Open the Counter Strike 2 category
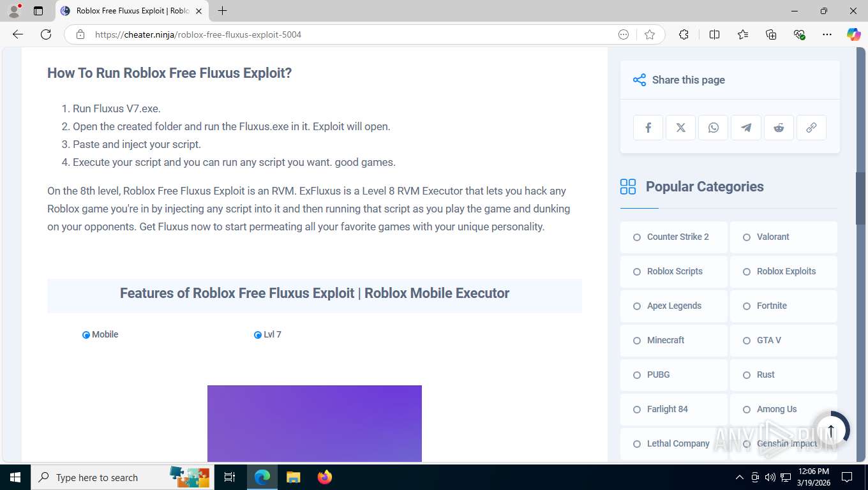This screenshot has height=490, width=868. (x=674, y=237)
